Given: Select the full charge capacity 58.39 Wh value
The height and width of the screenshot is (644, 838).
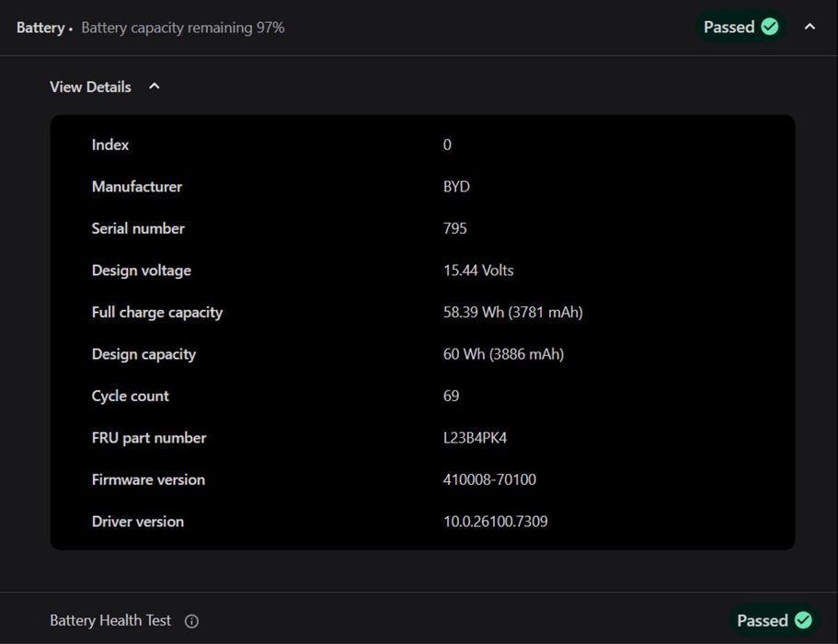Looking at the screenshot, I should coord(512,312).
